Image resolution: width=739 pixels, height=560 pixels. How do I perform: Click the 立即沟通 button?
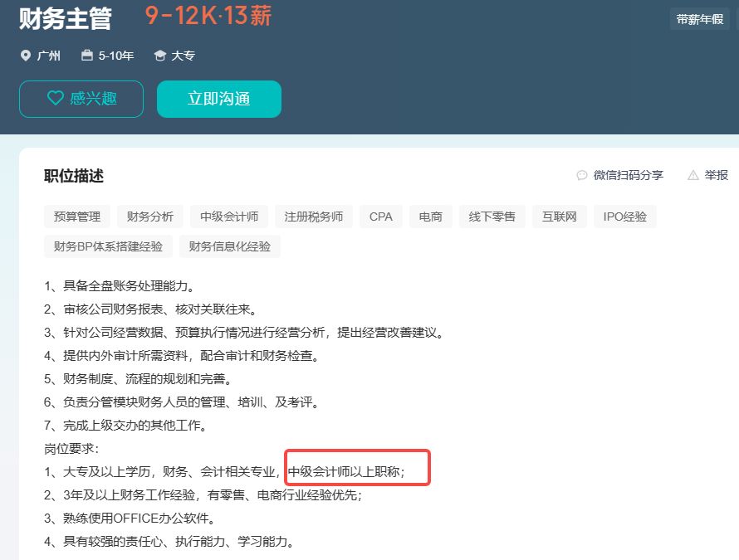pos(218,98)
